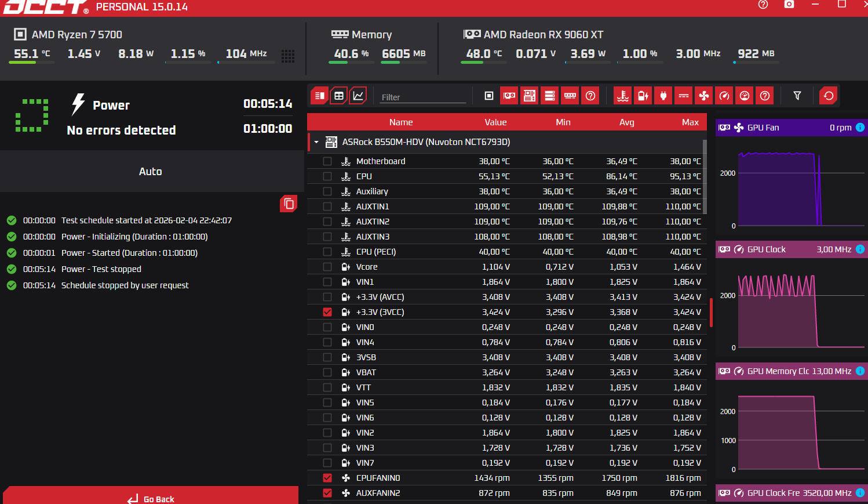Sort sensors by the Max column
The image size is (868, 504).
[x=690, y=122]
